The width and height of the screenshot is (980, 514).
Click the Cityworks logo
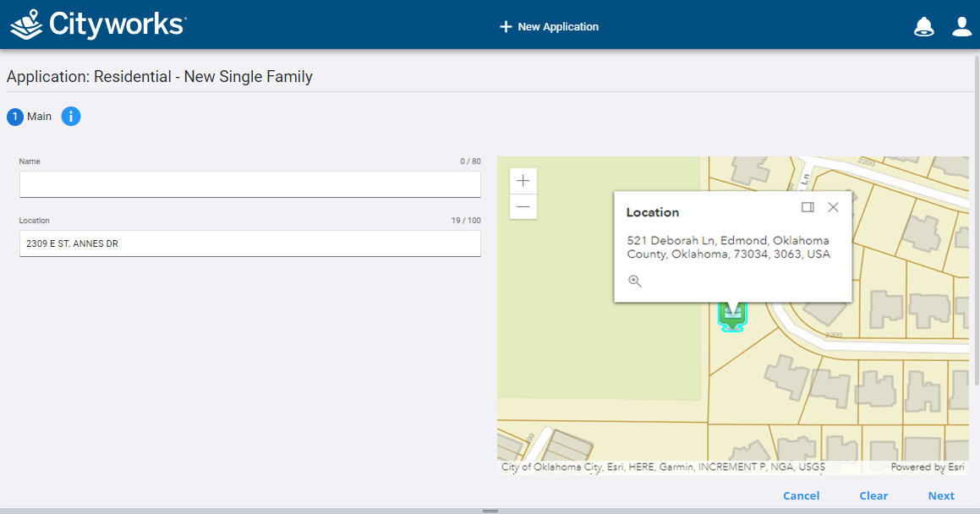click(97, 25)
